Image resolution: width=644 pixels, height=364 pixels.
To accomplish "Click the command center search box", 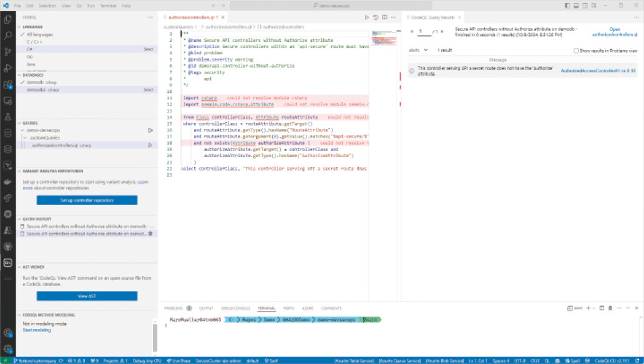I will [331, 6].
